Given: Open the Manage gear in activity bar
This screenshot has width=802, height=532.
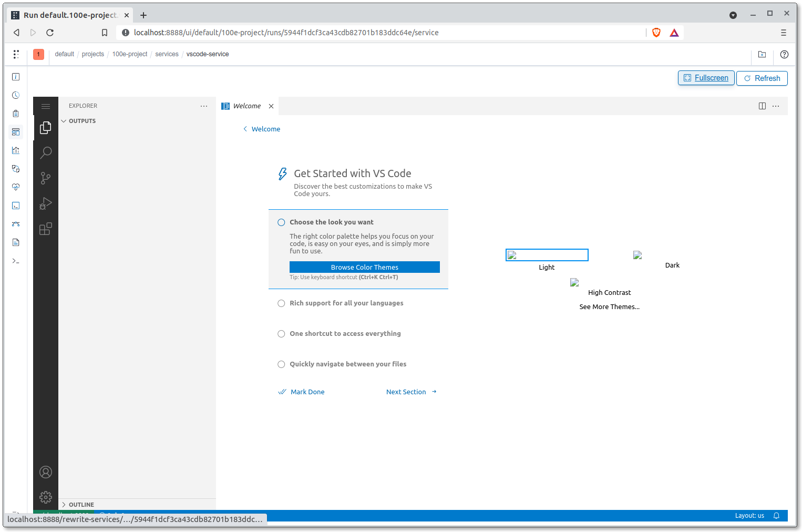Looking at the screenshot, I should [46, 497].
